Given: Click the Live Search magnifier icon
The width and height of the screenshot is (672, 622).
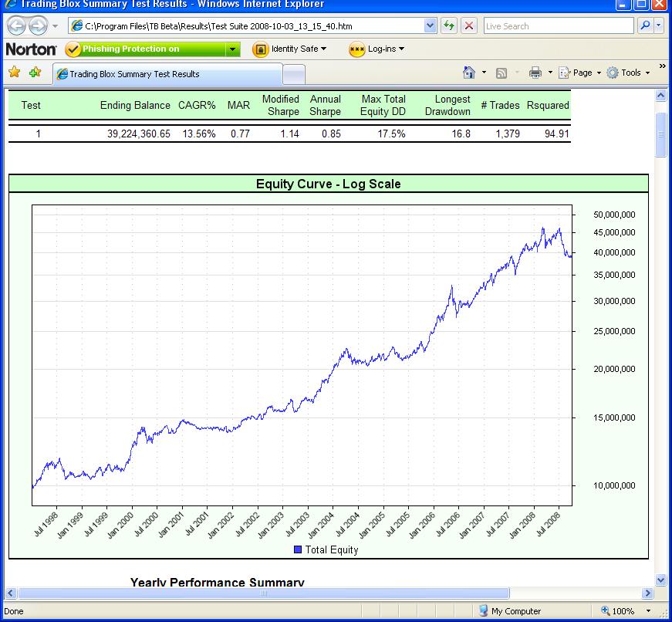Looking at the screenshot, I should pyautogui.click(x=645, y=26).
